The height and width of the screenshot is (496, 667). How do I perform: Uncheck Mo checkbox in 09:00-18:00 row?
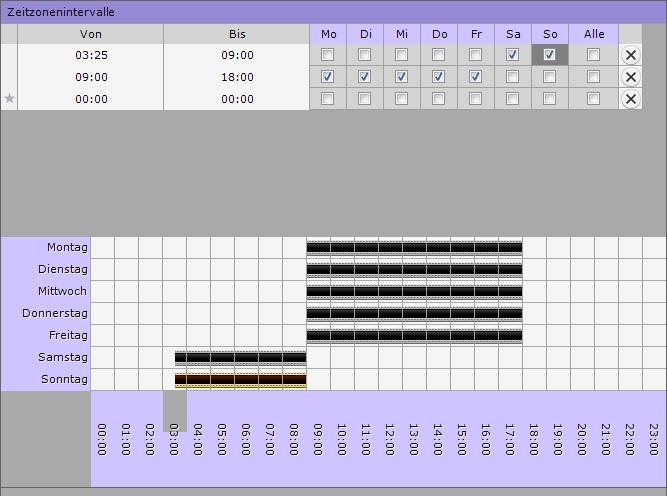328,77
